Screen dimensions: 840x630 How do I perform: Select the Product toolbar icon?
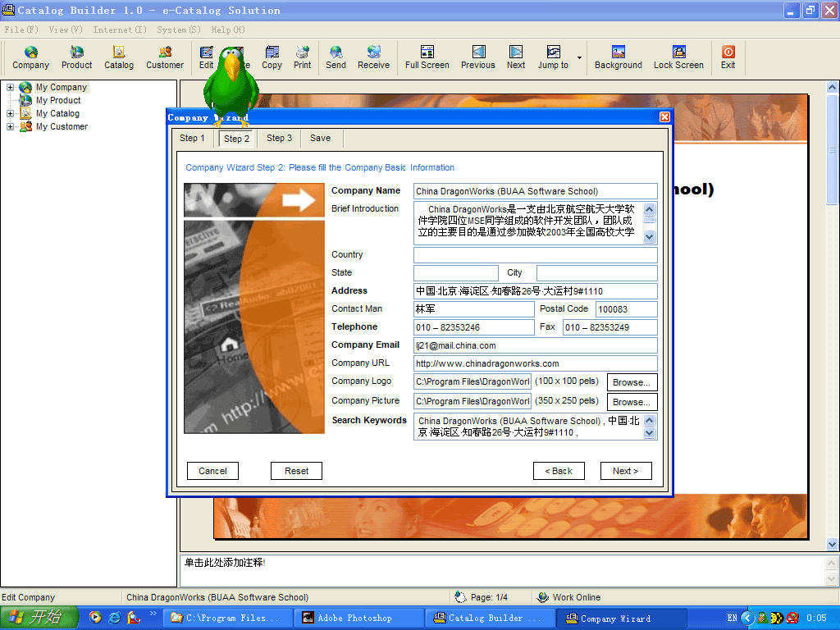point(76,57)
